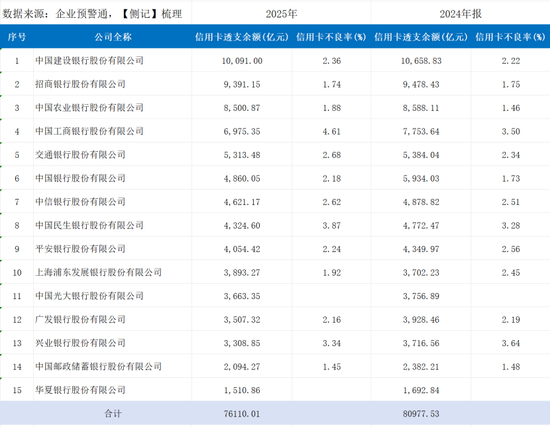Click the value 7,753.64
550x427 pixels.
pos(421,132)
